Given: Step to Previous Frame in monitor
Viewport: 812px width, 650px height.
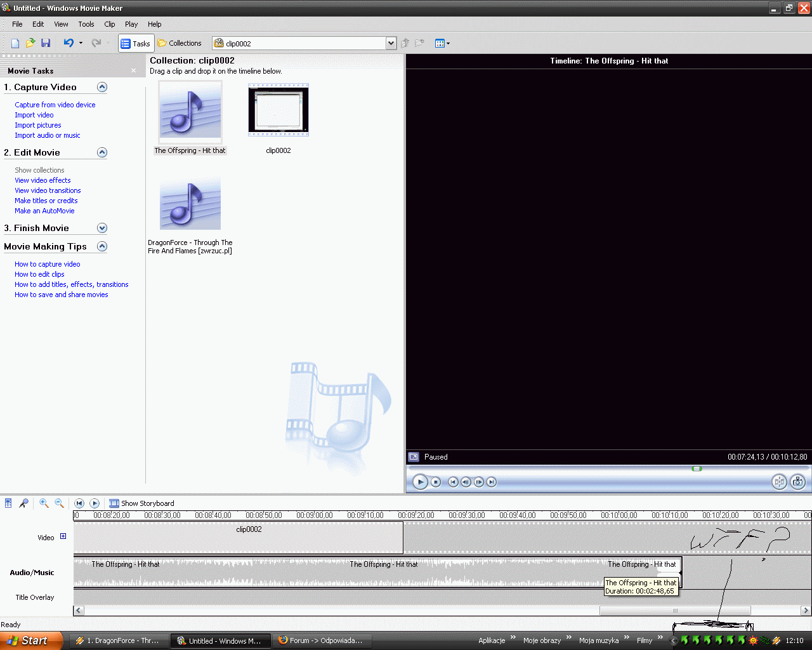Looking at the screenshot, I should tap(466, 482).
